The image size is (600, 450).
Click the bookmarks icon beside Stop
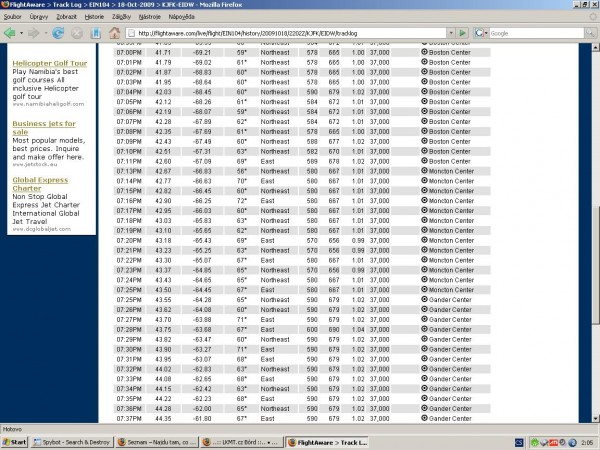point(96,33)
